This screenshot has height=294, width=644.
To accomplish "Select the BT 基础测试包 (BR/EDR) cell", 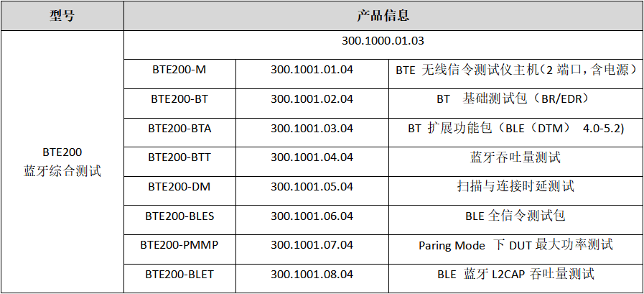I will pos(515,99).
